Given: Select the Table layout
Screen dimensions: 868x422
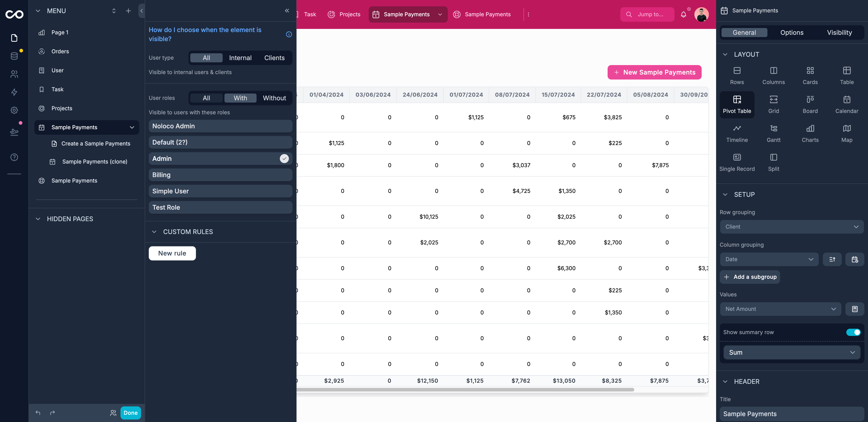Looking at the screenshot, I should tap(847, 76).
